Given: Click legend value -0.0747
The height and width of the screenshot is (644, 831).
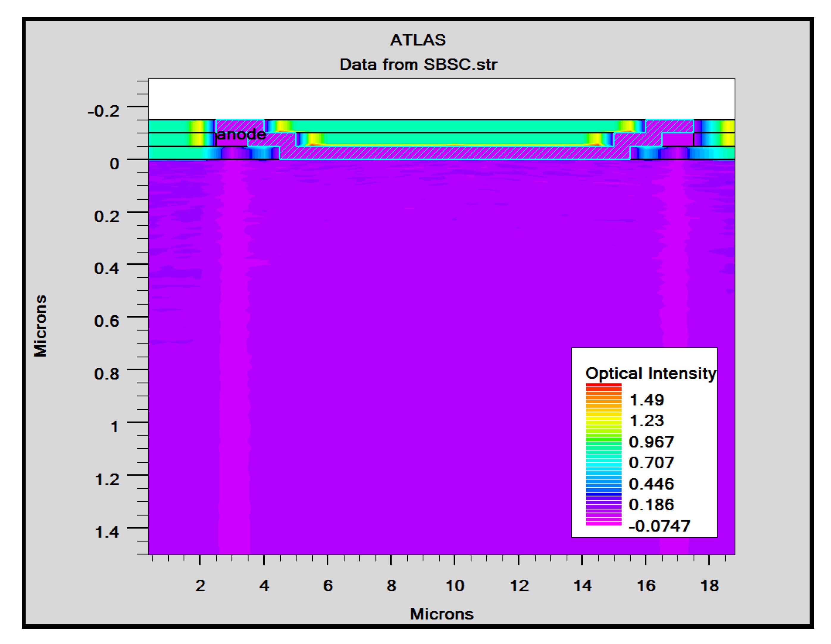Looking at the screenshot, I should (x=659, y=526).
